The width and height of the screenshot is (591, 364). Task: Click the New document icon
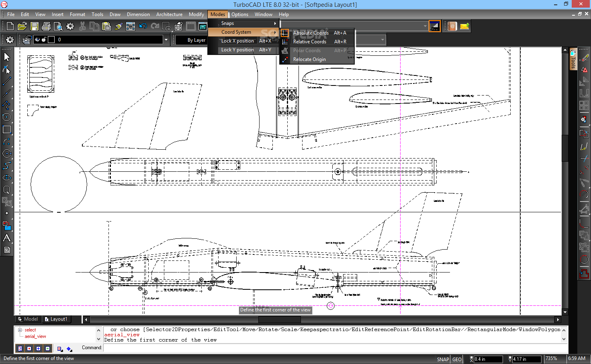point(10,26)
